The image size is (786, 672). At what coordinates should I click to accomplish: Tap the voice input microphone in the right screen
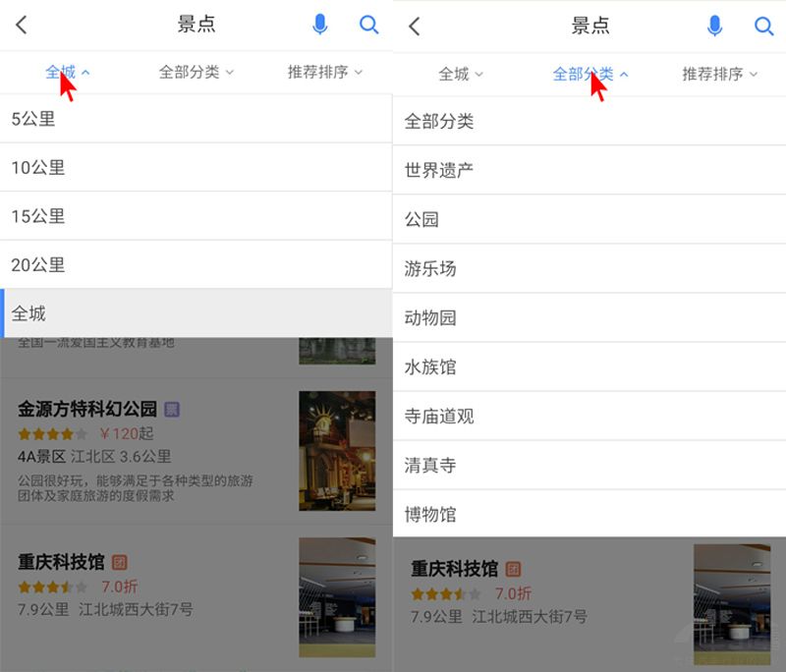coord(715,27)
